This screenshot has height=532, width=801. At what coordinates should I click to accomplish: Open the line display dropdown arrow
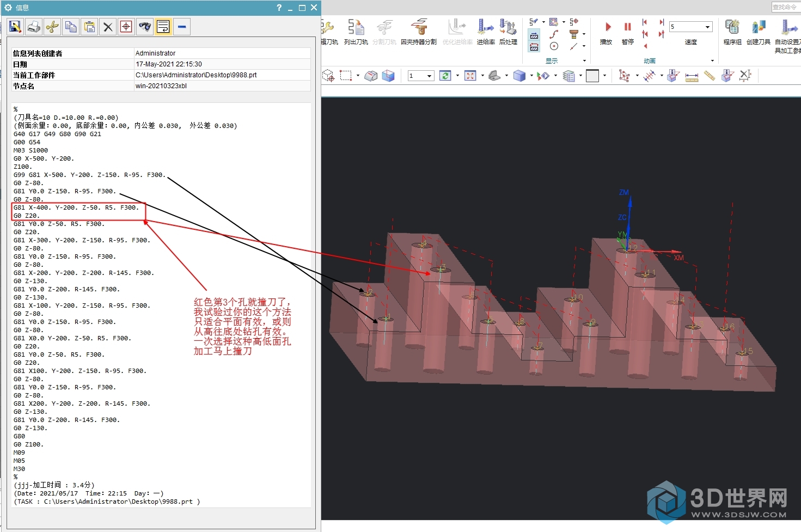click(584, 46)
